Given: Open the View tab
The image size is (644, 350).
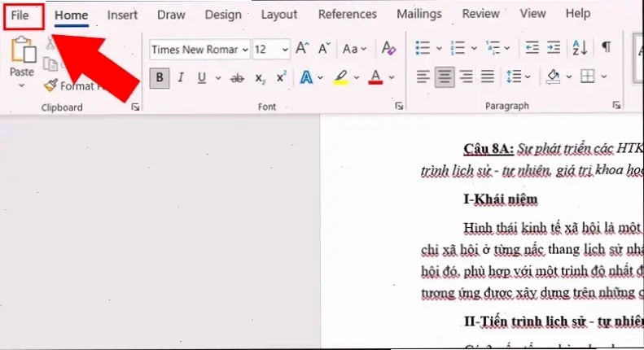Looking at the screenshot, I should click(532, 14).
